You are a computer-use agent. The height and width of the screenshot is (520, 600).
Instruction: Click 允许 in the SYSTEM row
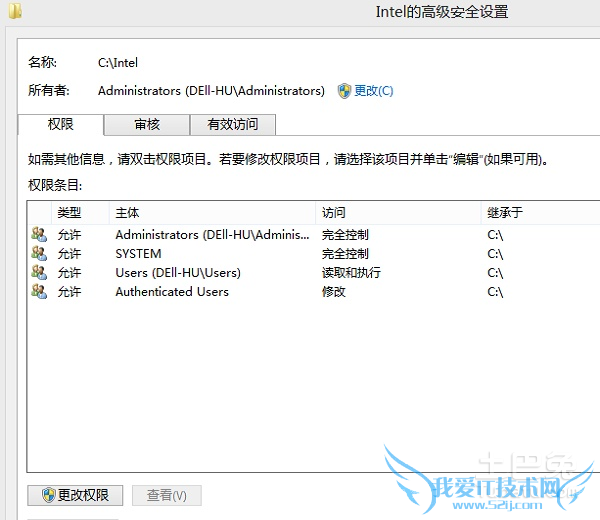[x=69, y=254]
